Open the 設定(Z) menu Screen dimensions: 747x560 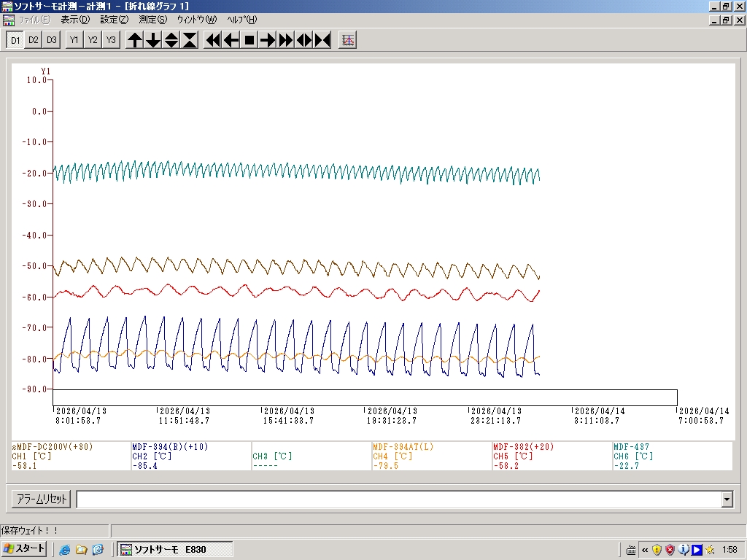tap(114, 20)
